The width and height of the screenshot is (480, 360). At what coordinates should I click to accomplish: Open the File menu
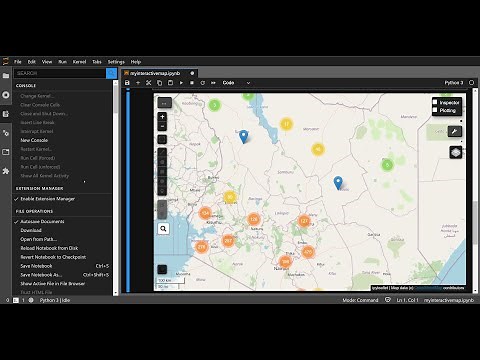pos(18,62)
